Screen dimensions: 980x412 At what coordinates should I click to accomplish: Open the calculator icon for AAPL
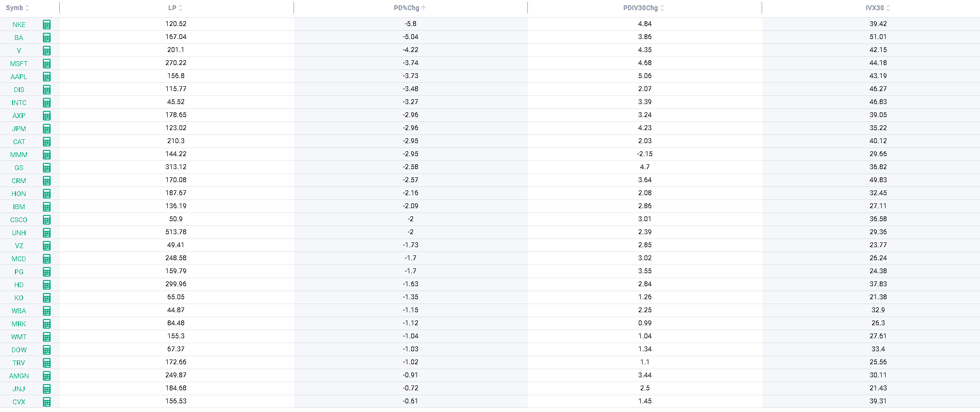(47, 77)
